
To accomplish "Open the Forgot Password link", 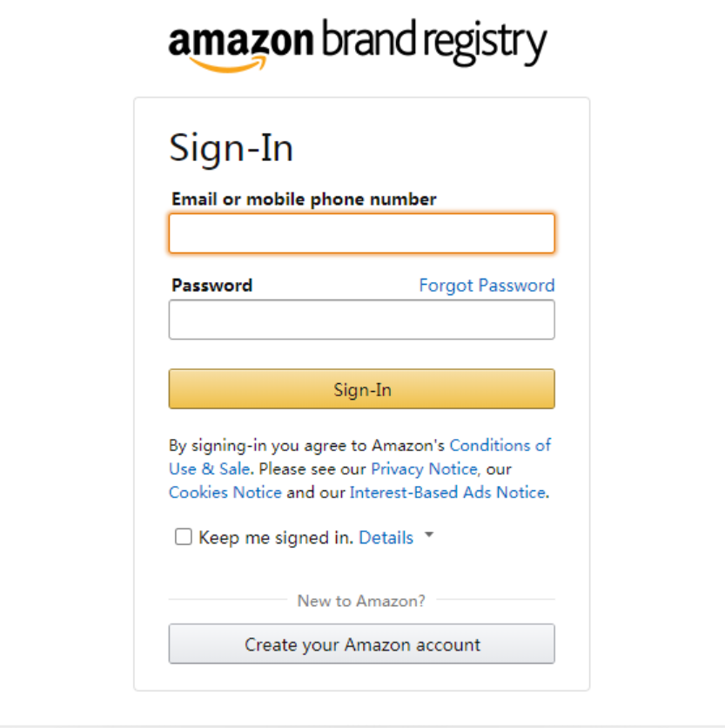I will tap(487, 286).
